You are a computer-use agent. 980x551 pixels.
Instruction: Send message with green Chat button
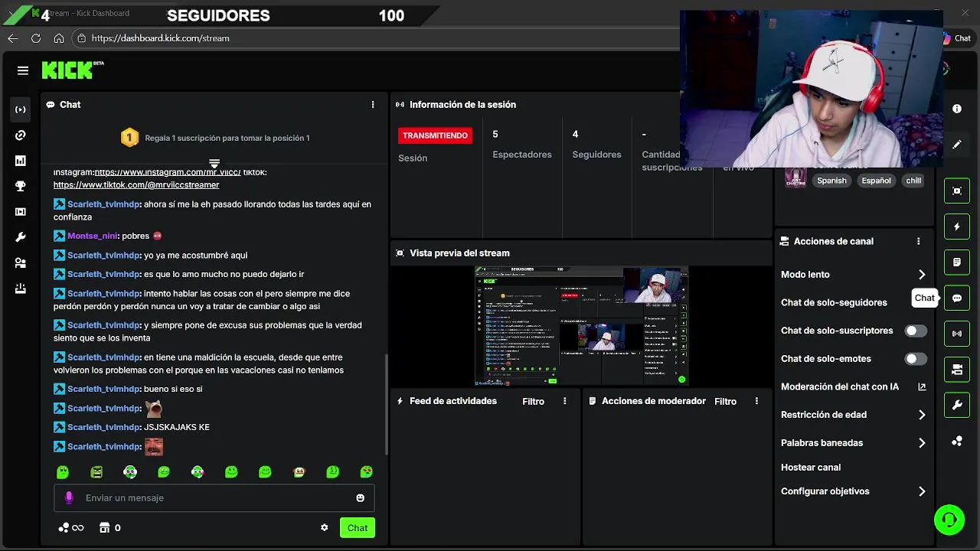click(358, 528)
